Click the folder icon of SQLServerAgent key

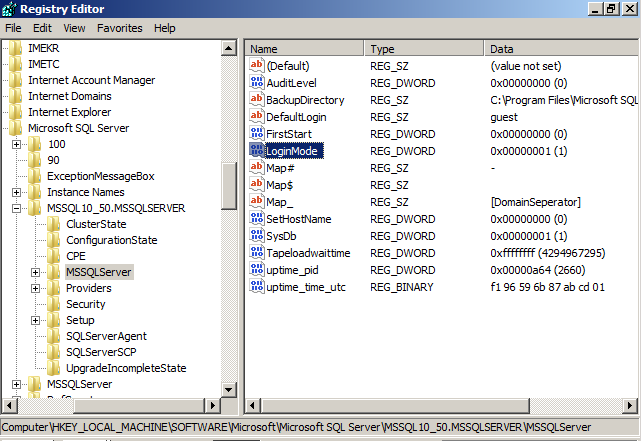[54, 336]
